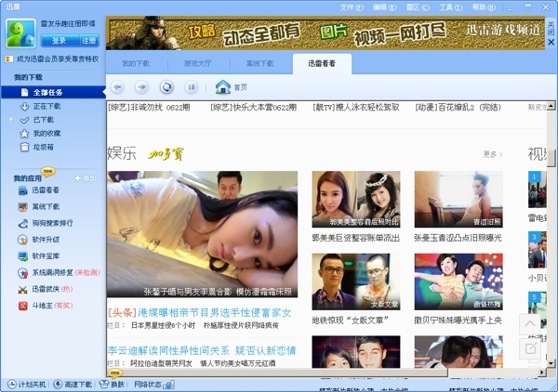Open the 雷区 menu
Viewport: 558px width, 392px height.
418,7
